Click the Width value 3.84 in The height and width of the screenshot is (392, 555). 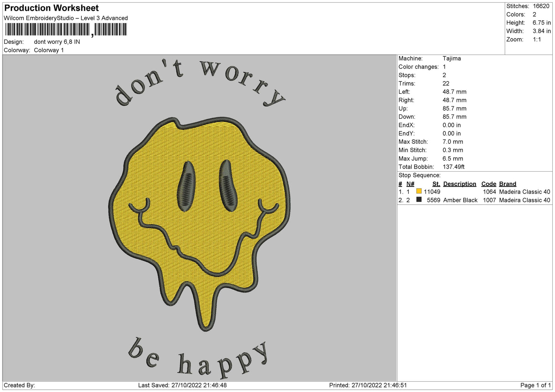542,31
